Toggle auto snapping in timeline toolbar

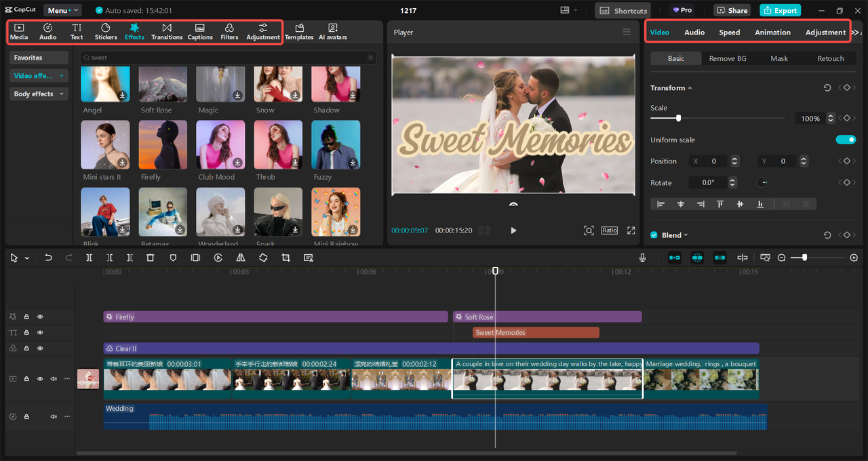click(697, 258)
